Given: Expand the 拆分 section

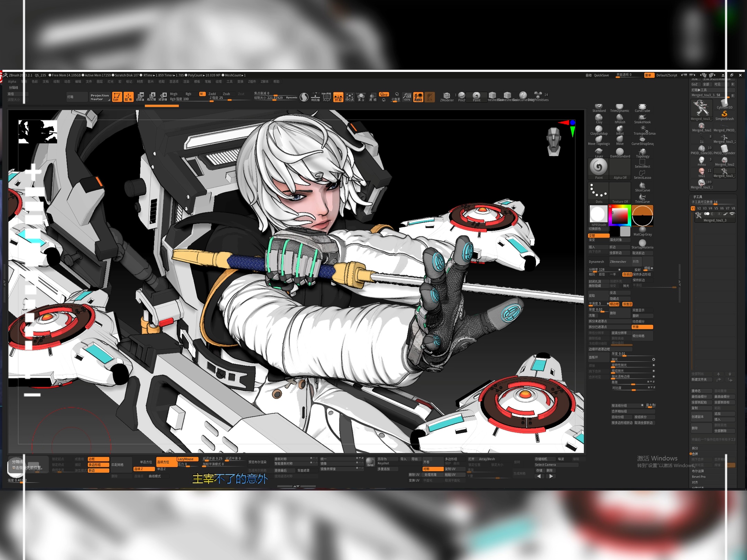Looking at the screenshot, I should coord(695,448).
